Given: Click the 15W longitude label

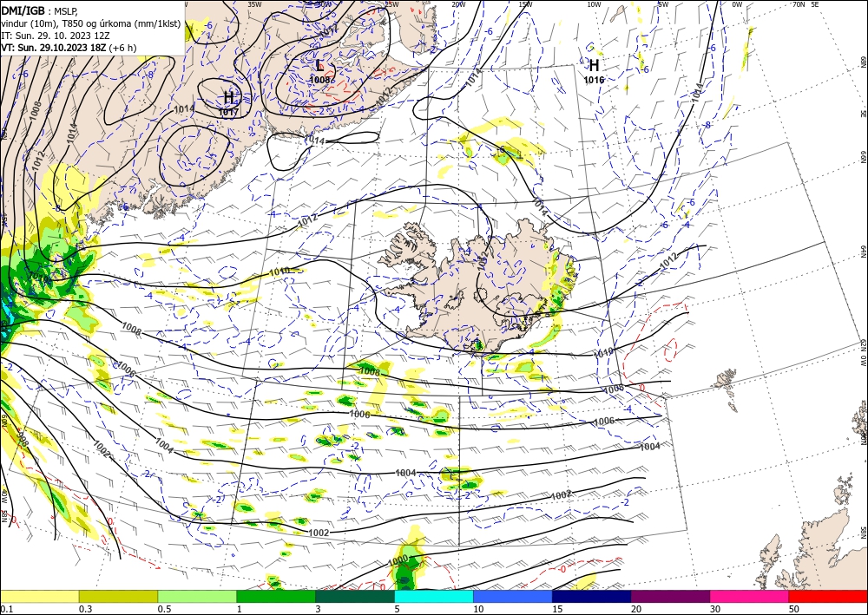Looking at the screenshot, I should click(x=526, y=4).
